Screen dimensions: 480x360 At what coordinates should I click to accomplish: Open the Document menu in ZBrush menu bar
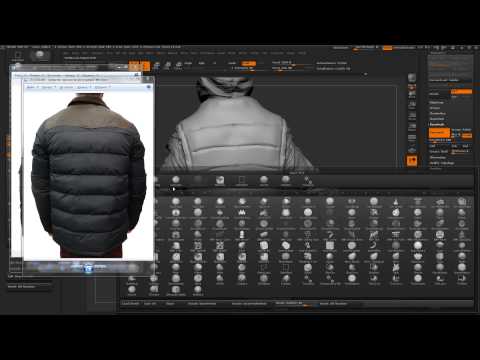coord(98,53)
